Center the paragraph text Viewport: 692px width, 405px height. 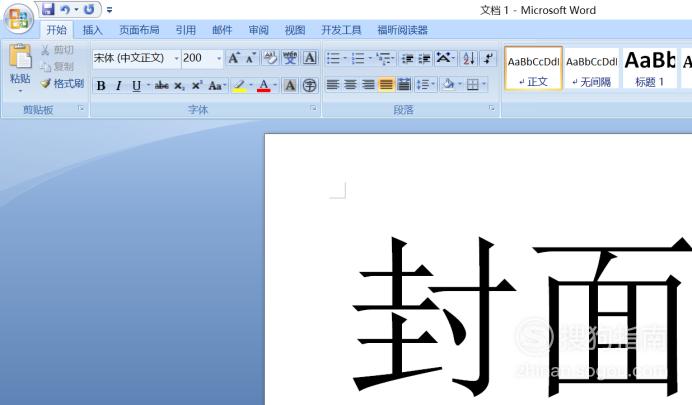[x=350, y=84]
